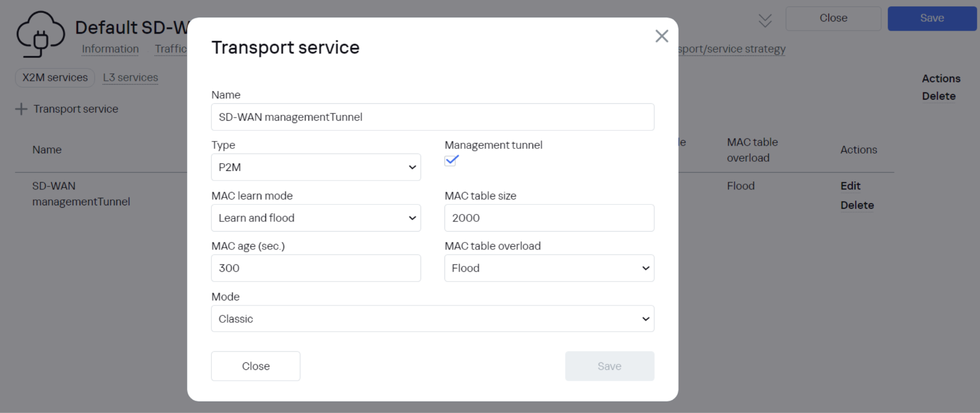The width and height of the screenshot is (980, 413).
Task: Expand the Mode dropdown set to Classic
Action: 432,319
